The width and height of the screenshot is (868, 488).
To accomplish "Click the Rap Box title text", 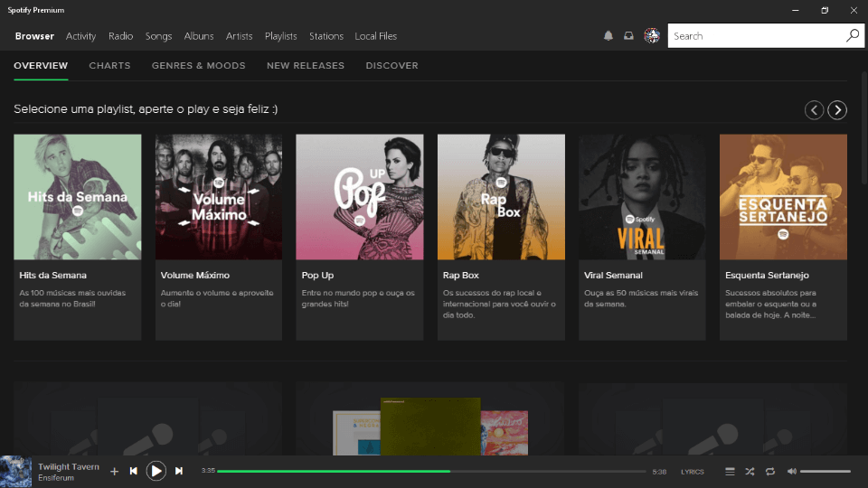I will coord(460,276).
